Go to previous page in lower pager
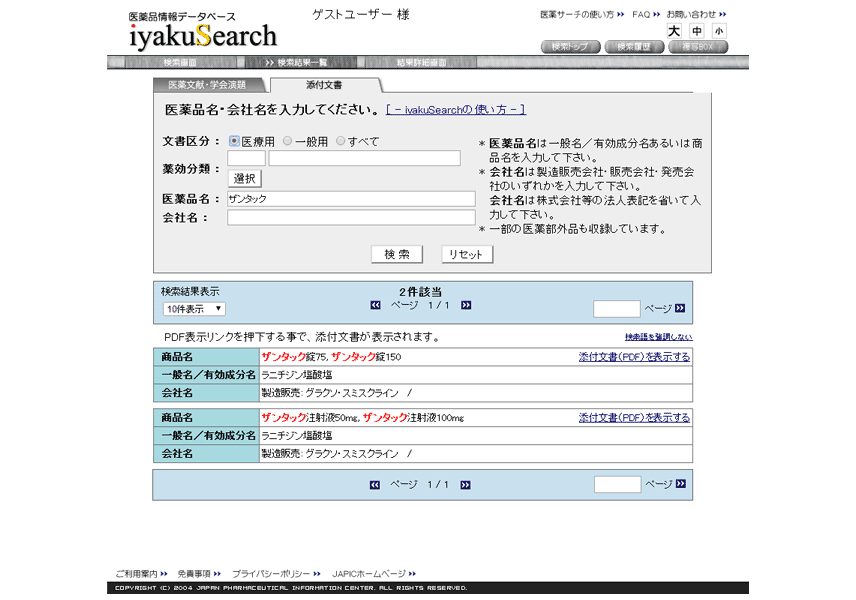The width and height of the screenshot is (856, 600). (374, 485)
